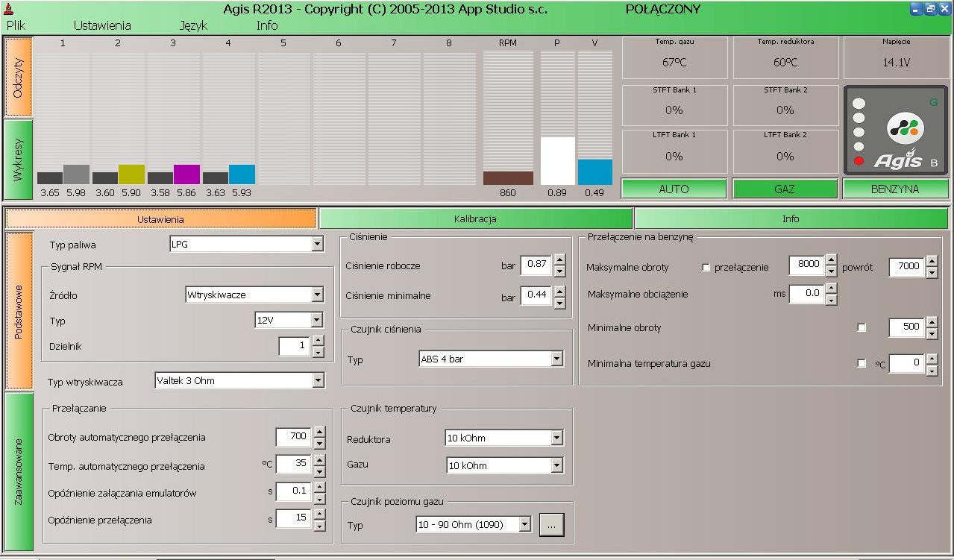The width and height of the screenshot is (954, 560).
Task: Open the Plik menu
Action: [x=16, y=25]
